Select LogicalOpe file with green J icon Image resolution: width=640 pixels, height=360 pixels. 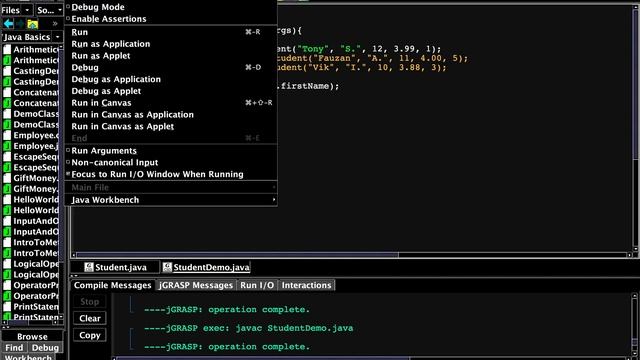(31, 275)
